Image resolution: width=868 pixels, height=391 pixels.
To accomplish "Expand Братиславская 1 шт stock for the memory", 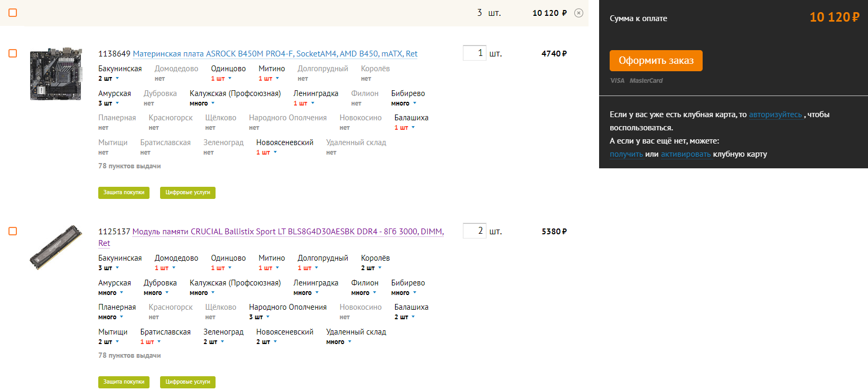I will 151,342.
